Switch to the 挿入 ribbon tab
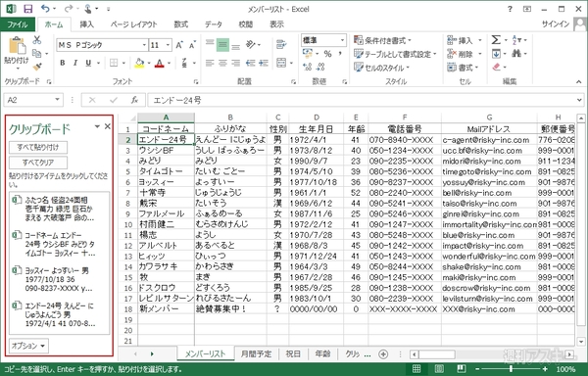The height and width of the screenshot is (376, 588). [86, 24]
